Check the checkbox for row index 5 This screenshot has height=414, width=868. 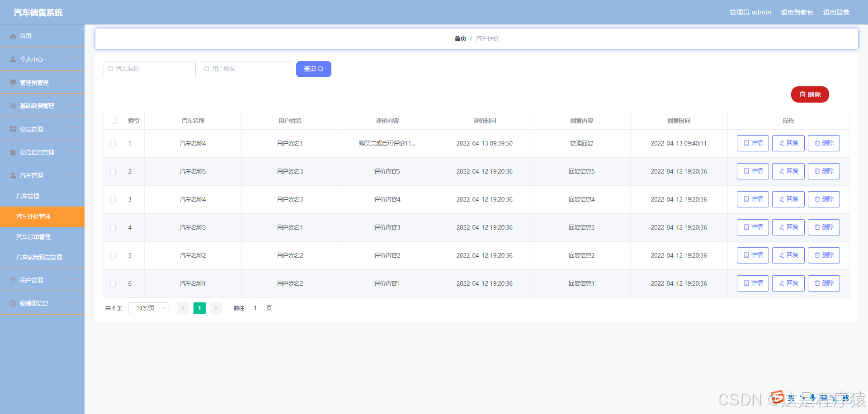click(113, 256)
